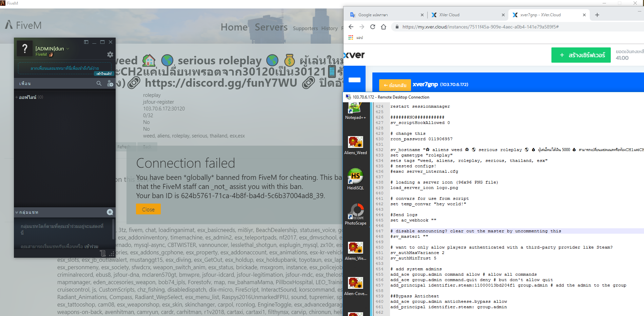644x316 pixels.
Task: Open the Steam friends list settings gear
Action: (110, 55)
